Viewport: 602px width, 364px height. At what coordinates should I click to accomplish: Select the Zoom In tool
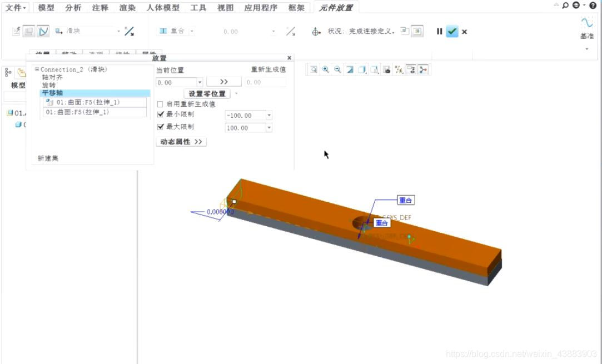325,69
